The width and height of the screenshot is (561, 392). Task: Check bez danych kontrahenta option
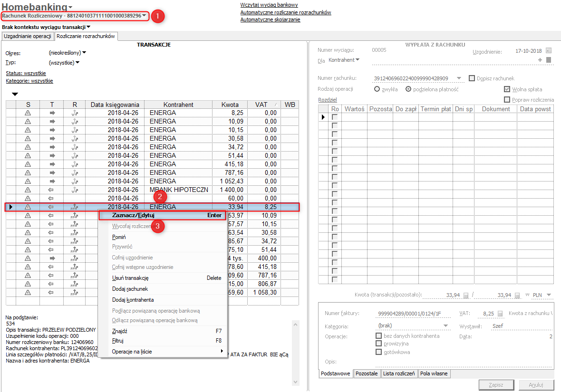(378, 336)
